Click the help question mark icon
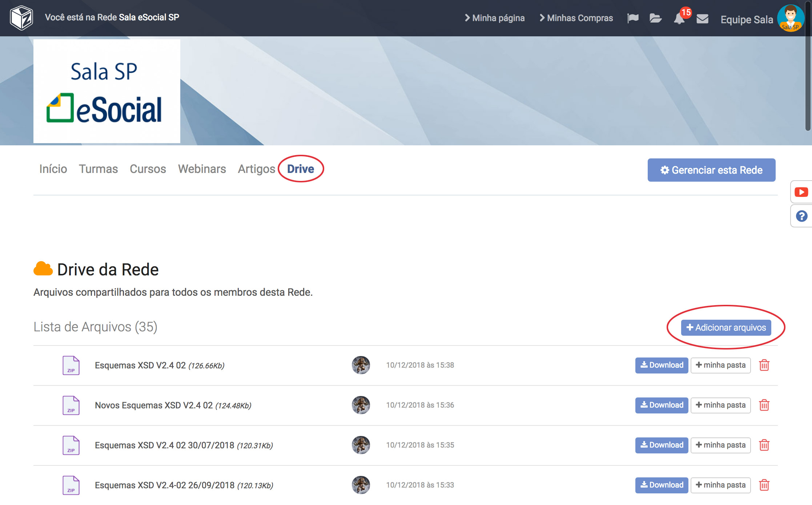 (801, 216)
